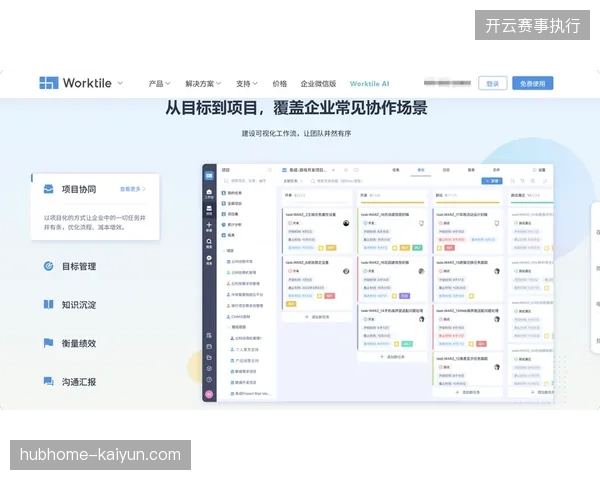
Task: Click the pink avatar at demo sidebar bottom
Action: (209, 394)
